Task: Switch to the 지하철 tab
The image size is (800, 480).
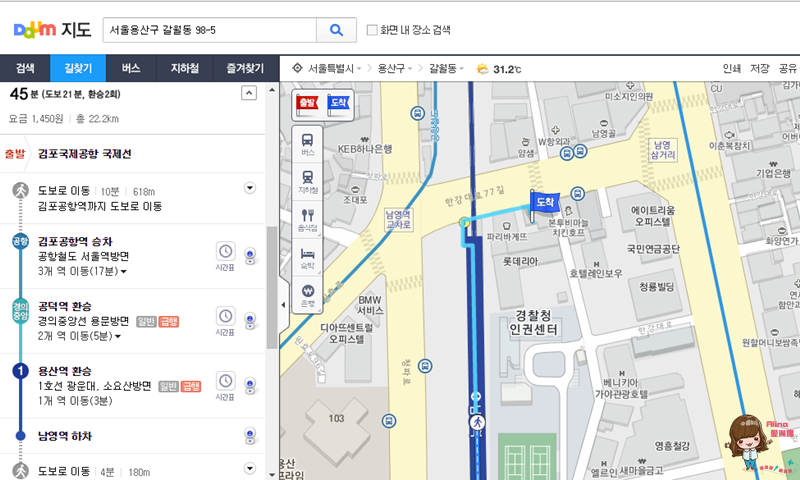Action: (184, 68)
